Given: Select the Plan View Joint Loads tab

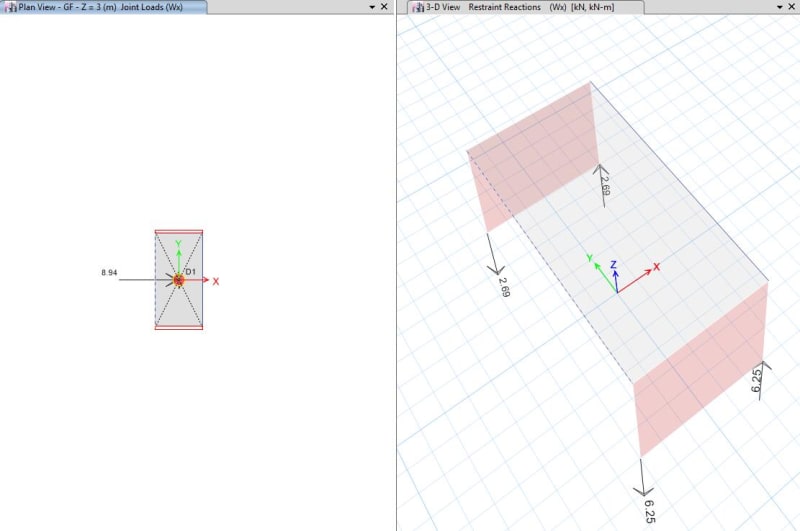Looking at the screenshot, I should tap(103, 7).
